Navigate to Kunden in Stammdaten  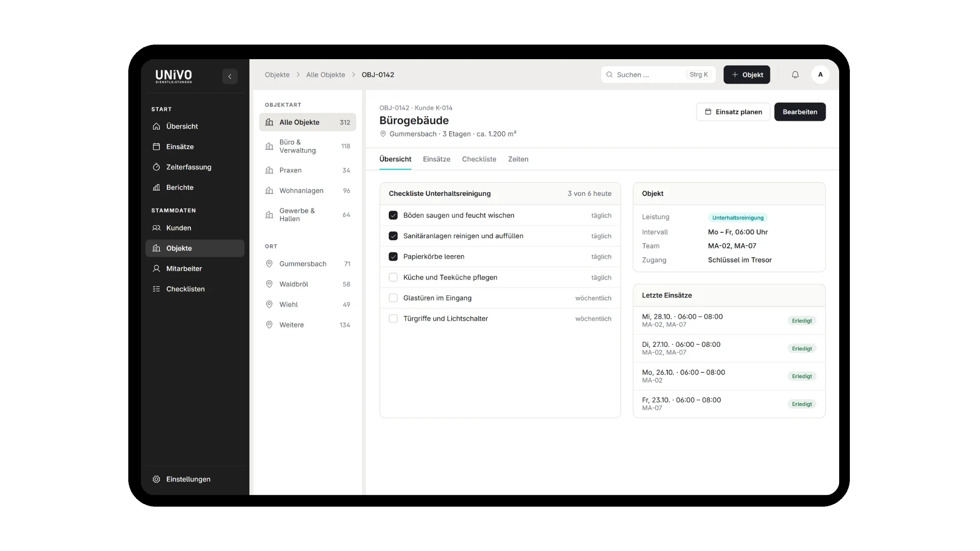pyautogui.click(x=195, y=228)
